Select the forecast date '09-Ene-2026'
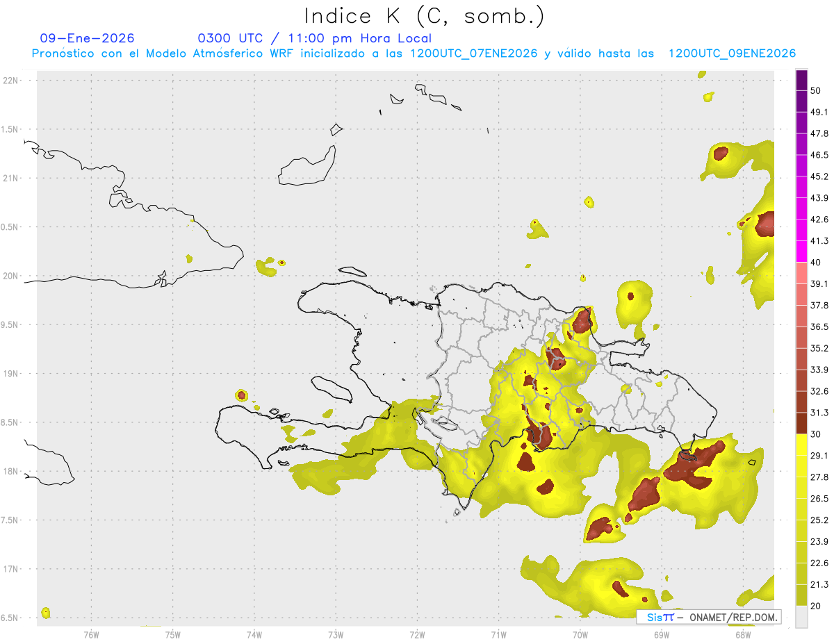This screenshot has width=834, height=644. pyautogui.click(x=88, y=38)
